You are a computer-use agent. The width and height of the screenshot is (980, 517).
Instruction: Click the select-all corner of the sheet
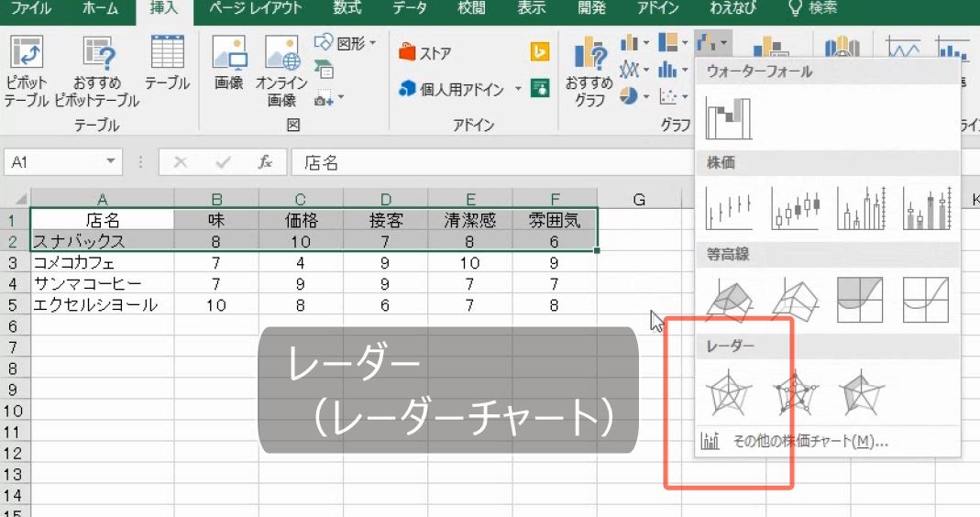click(x=20, y=200)
